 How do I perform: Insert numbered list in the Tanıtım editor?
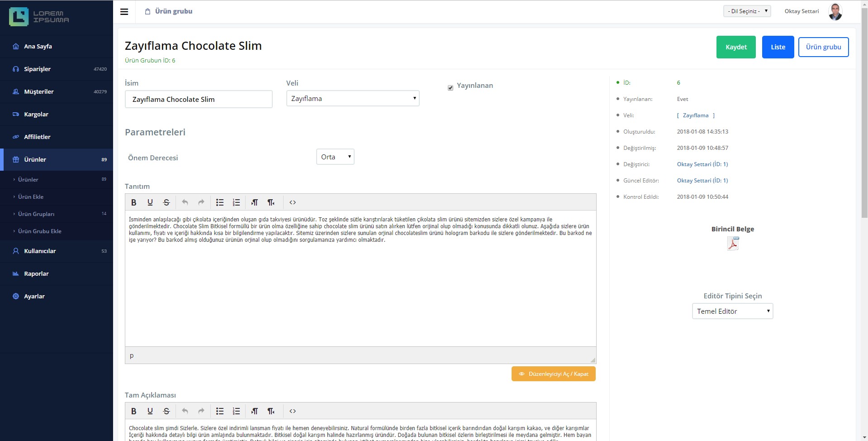[236, 202]
